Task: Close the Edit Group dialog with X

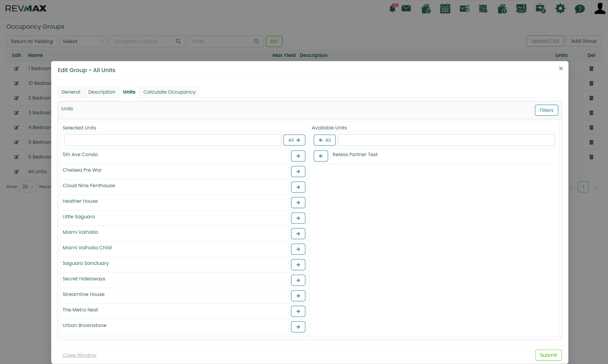Action: [561, 68]
